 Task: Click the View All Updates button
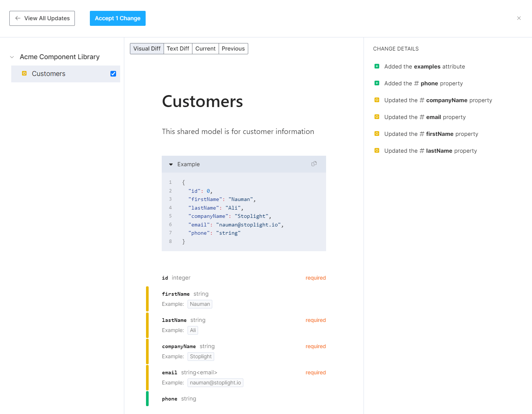coord(42,18)
